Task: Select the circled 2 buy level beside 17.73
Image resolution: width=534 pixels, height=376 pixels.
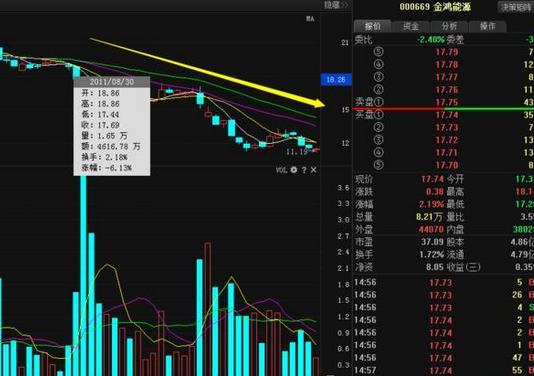Action: click(x=378, y=127)
